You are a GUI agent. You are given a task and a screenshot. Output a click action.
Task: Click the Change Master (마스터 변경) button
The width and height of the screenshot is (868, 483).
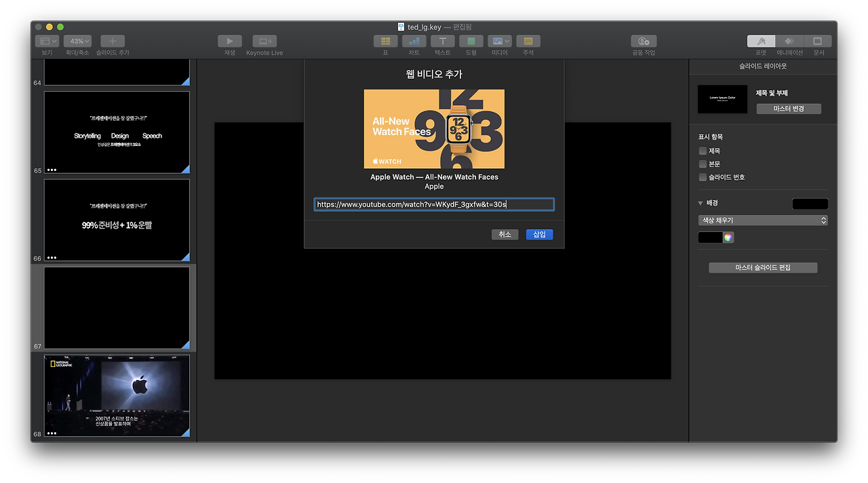[x=789, y=109]
